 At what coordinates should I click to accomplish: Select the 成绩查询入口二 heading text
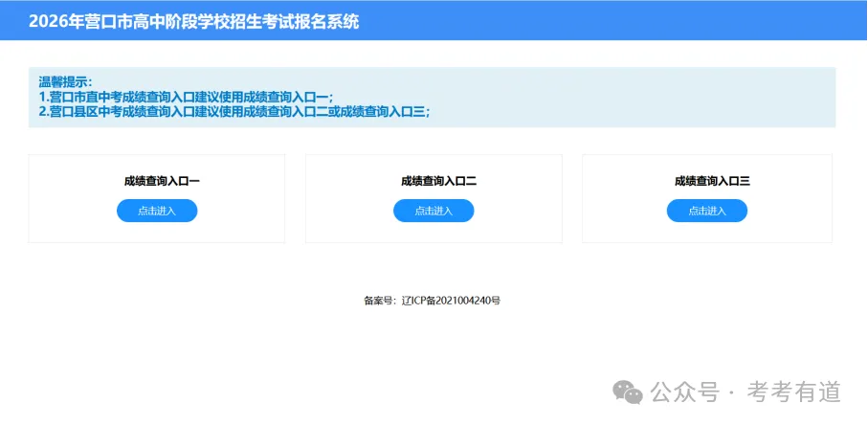click(439, 181)
